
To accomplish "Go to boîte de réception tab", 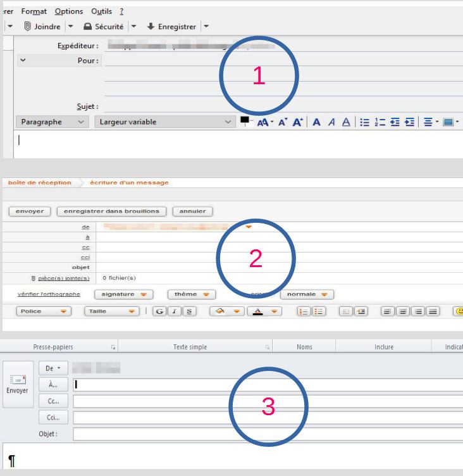I will pos(39,183).
